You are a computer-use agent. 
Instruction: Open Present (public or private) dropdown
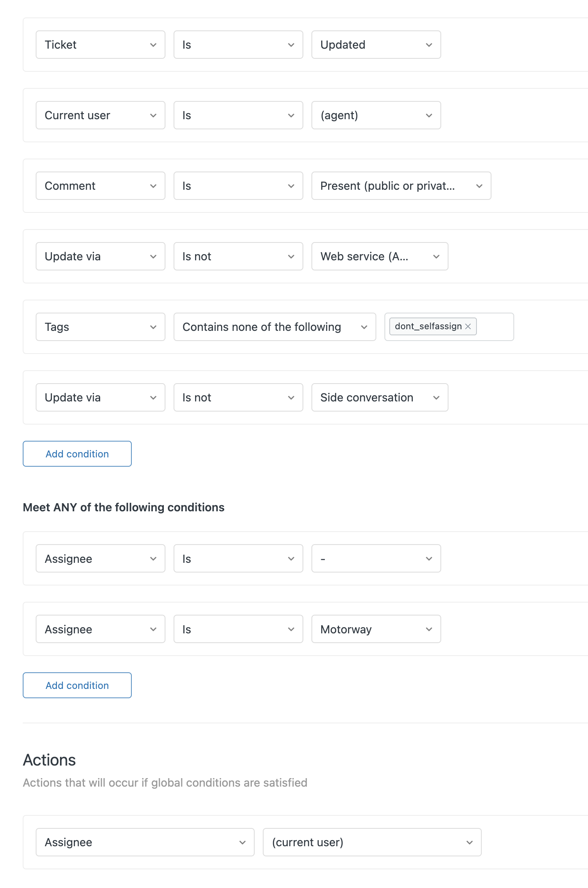tap(401, 186)
